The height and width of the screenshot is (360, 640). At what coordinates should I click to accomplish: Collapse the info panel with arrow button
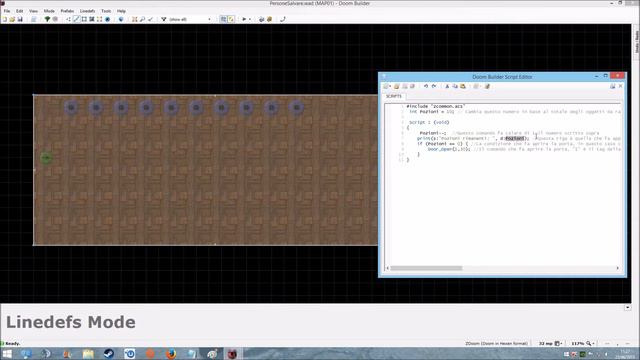click(x=627, y=308)
